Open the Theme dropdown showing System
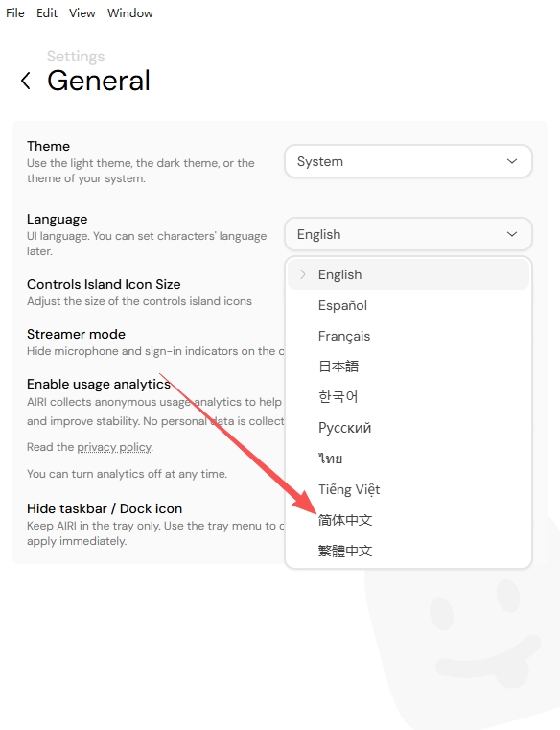Viewport: 560px width, 730px height. pos(408,161)
